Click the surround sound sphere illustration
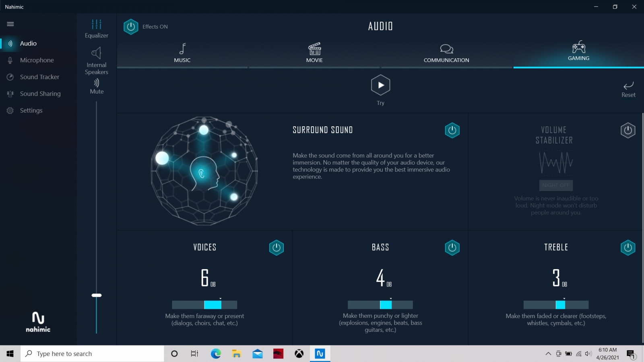This screenshot has height=362, width=644. [204, 171]
